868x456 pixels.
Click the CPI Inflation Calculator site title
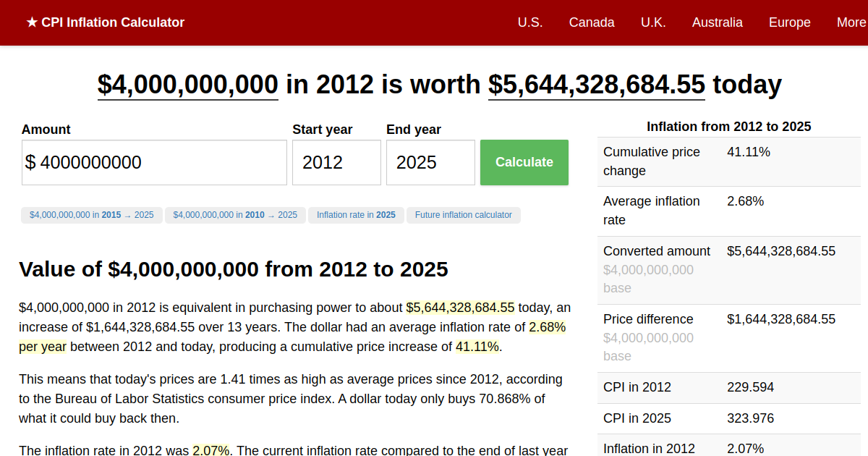tap(112, 22)
